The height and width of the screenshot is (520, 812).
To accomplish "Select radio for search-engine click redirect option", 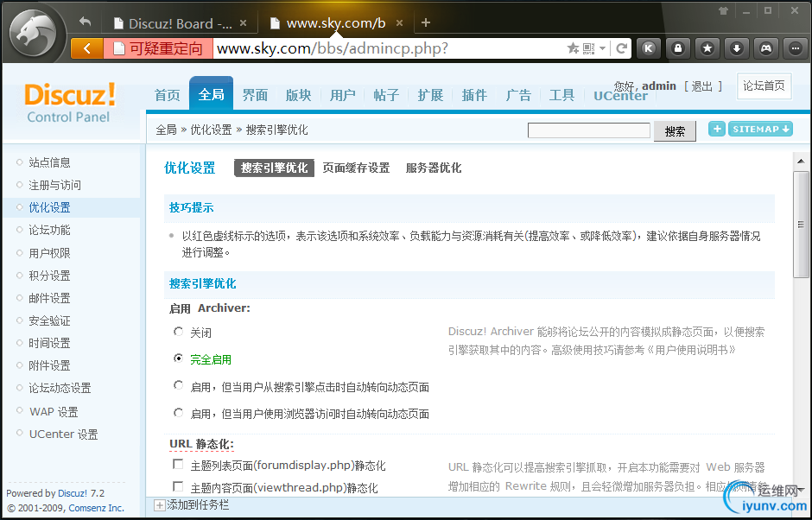I will tap(178, 385).
